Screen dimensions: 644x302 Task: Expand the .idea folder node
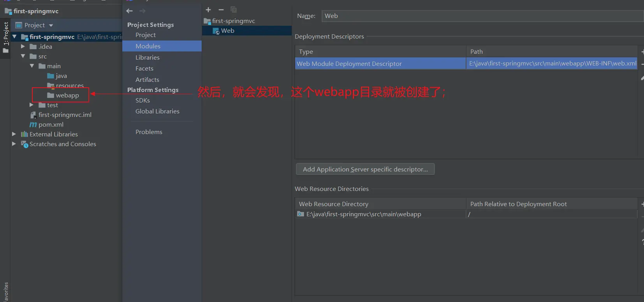click(23, 46)
